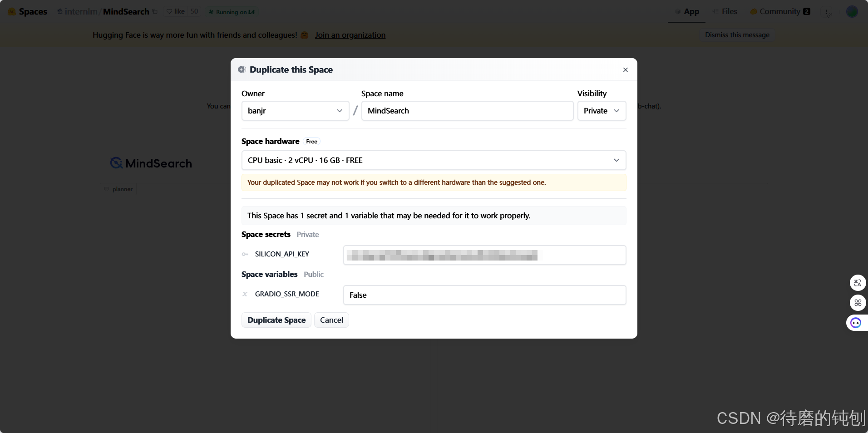Screen dimensions: 868x433
Task: Click the key icon beside SILICON_API_KEY
Action: (245, 254)
